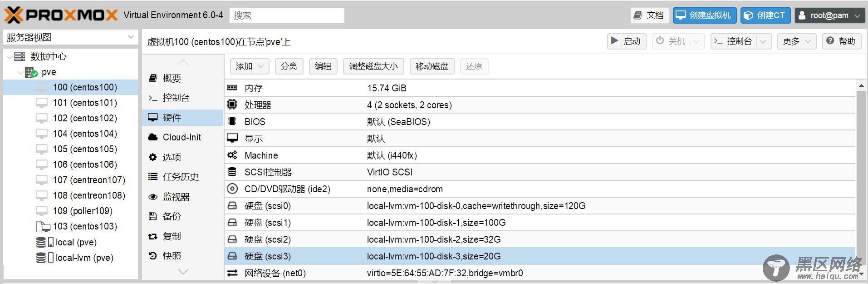
Task: Open the 概要 summary tab
Action: (x=183, y=78)
